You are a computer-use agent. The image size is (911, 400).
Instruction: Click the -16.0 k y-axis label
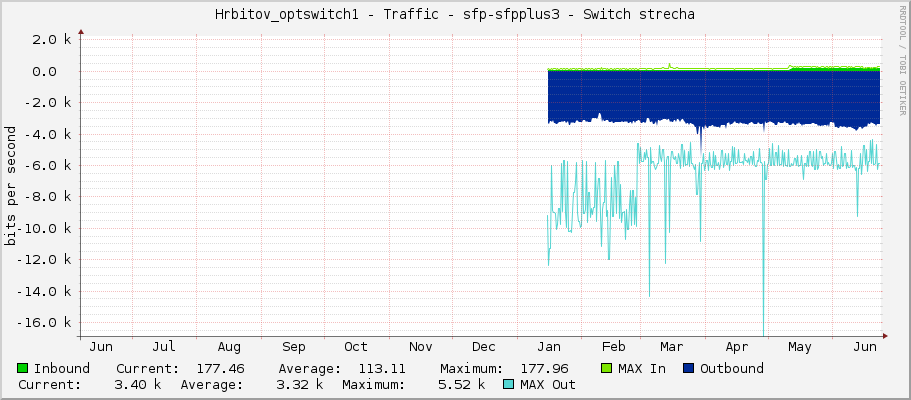click(45, 323)
